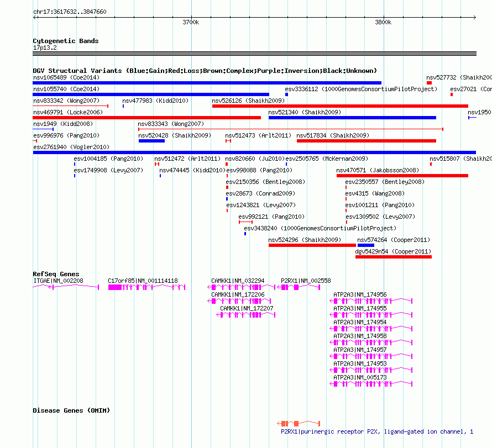Click the ATP2A3|NM_174956 transcript label
This screenshot has height=448, width=492.
(360, 294)
